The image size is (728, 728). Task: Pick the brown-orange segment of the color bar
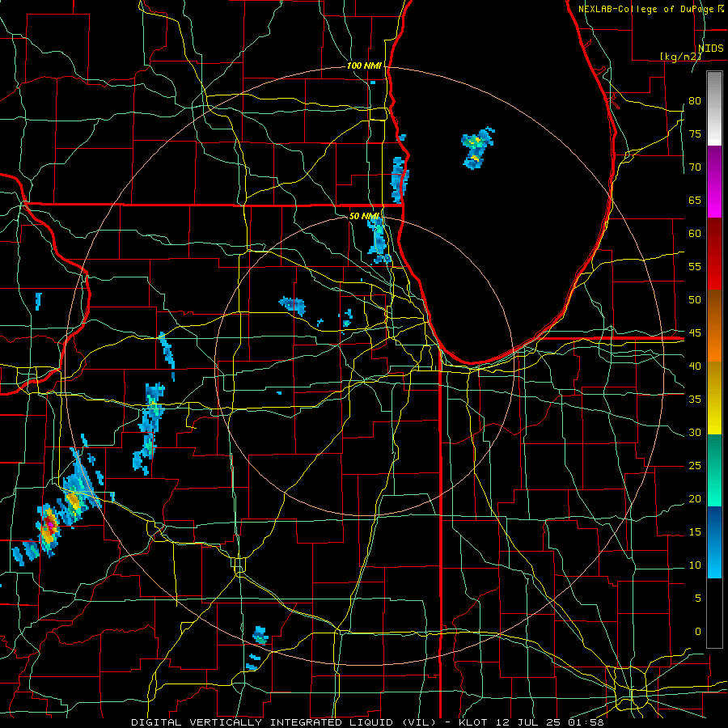coord(714,326)
